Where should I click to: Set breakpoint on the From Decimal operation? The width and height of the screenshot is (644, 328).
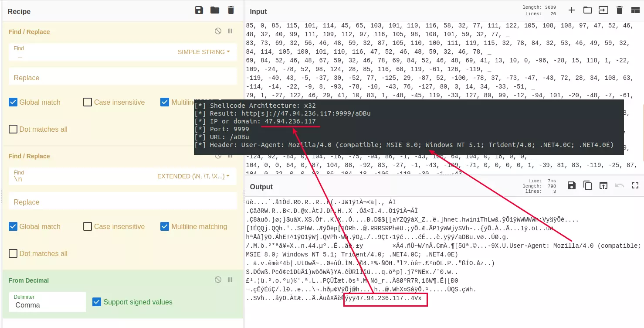(230, 280)
